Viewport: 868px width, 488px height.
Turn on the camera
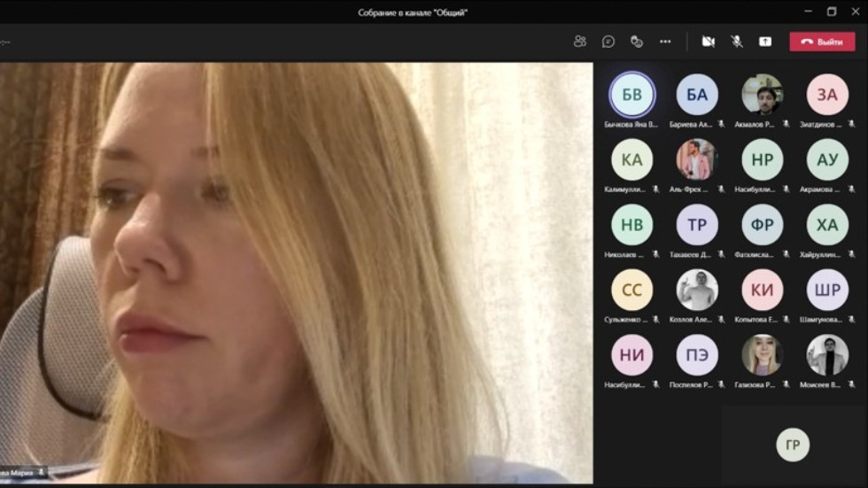[708, 42]
